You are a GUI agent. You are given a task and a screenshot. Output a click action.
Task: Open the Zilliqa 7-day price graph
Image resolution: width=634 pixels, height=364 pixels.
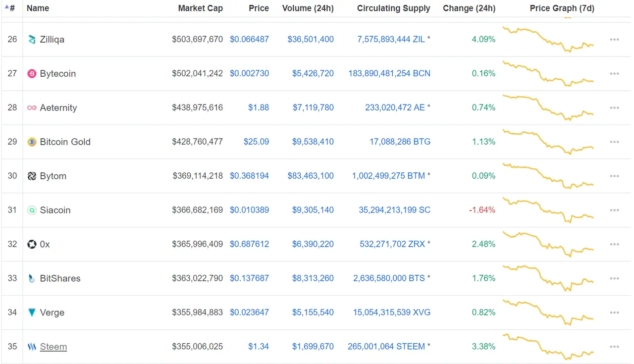pos(548,39)
